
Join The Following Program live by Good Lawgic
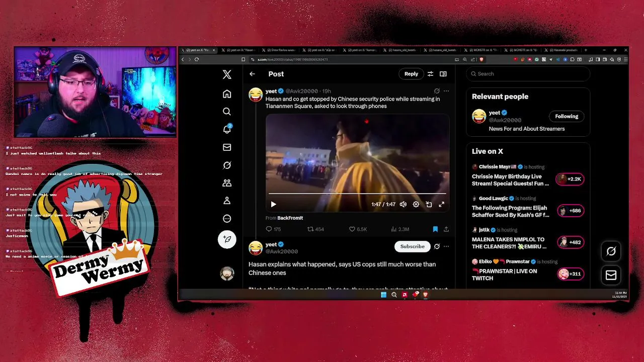tap(510, 211)
